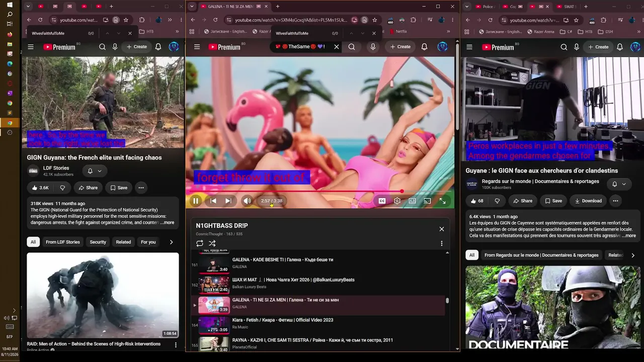The width and height of the screenshot is (644, 362).
Task: Search with voice in the GALENA window
Action: pyautogui.click(x=373, y=47)
